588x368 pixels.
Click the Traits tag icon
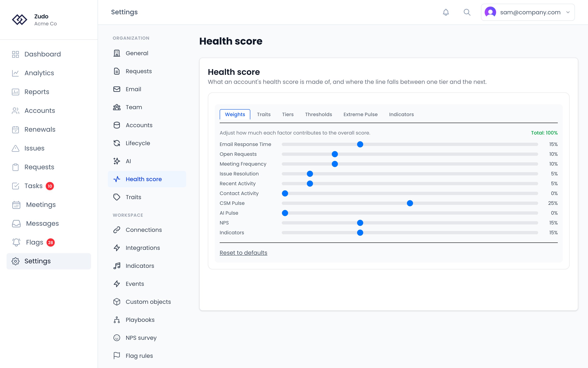click(117, 197)
